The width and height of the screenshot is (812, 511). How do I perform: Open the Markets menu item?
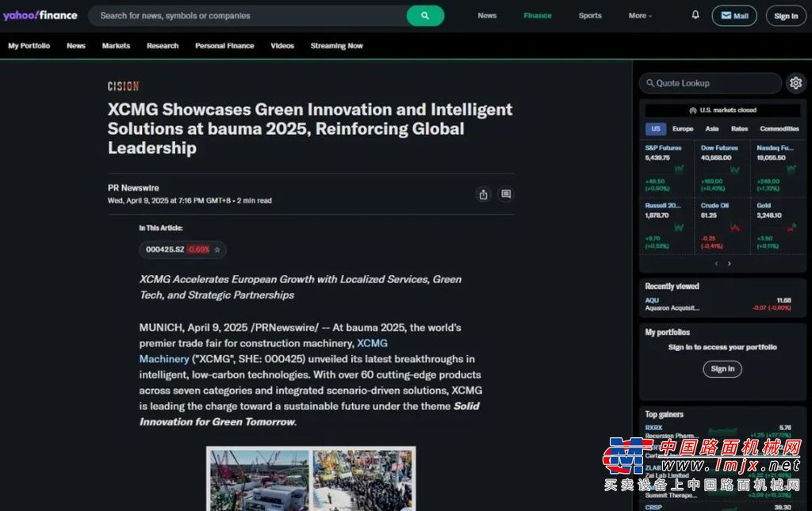(116, 45)
